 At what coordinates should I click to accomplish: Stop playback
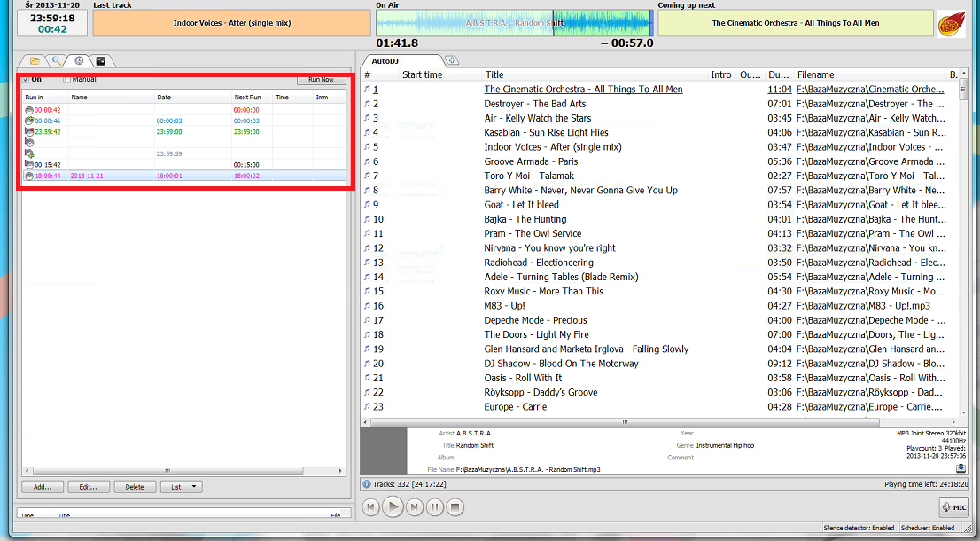click(455, 507)
